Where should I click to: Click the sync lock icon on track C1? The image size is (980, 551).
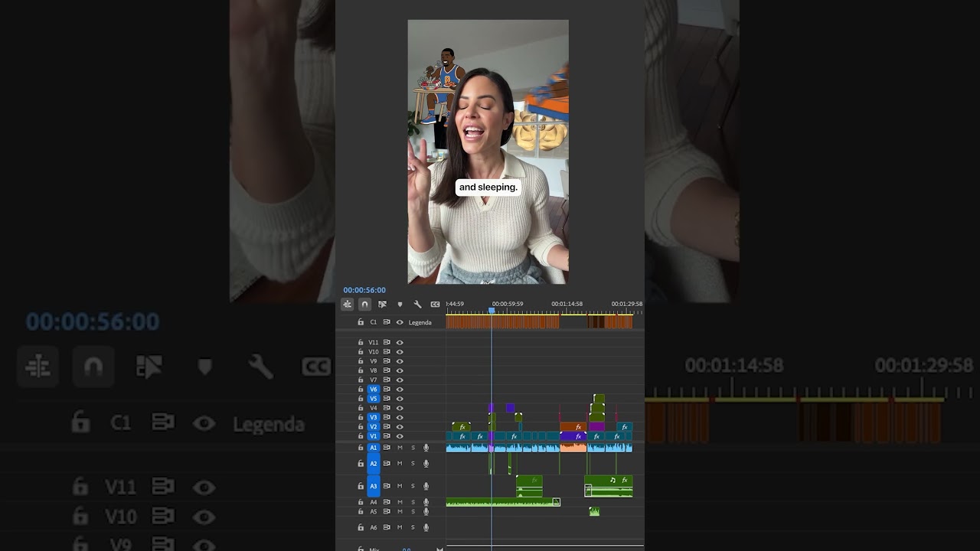[387, 322]
